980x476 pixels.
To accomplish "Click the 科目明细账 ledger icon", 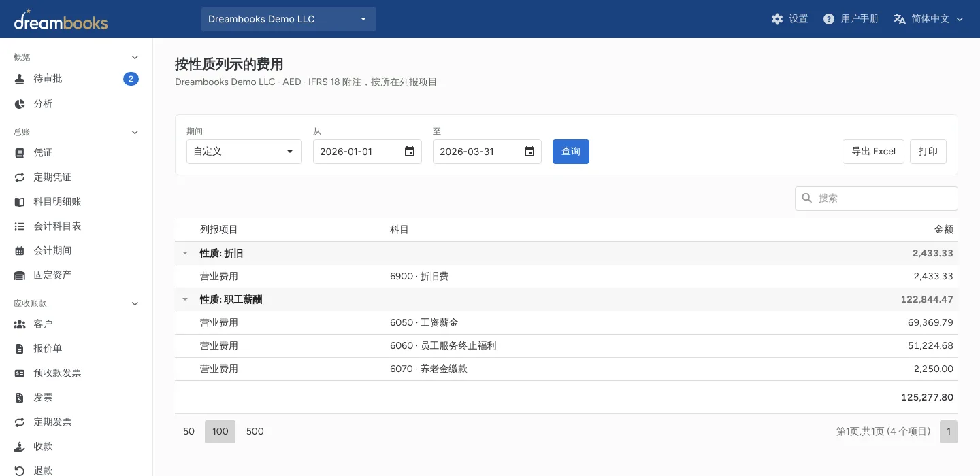I will (20, 201).
